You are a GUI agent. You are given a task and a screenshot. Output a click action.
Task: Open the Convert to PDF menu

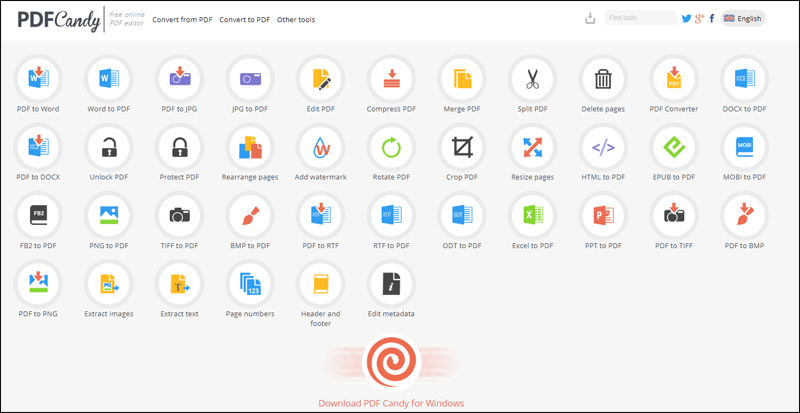(x=244, y=20)
